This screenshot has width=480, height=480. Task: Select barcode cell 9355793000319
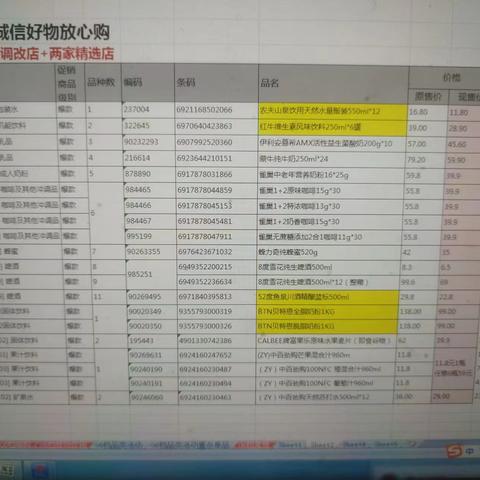coord(217,311)
